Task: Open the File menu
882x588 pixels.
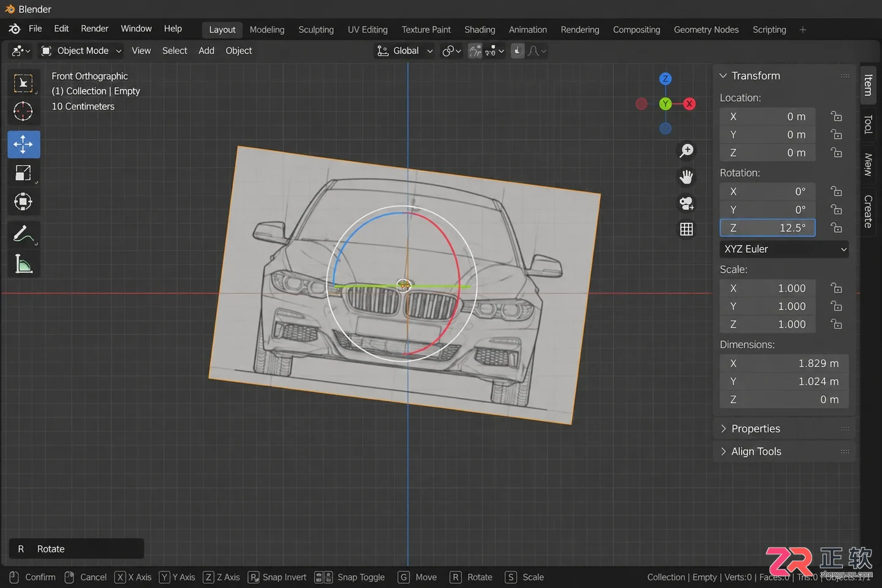Action: (x=36, y=29)
